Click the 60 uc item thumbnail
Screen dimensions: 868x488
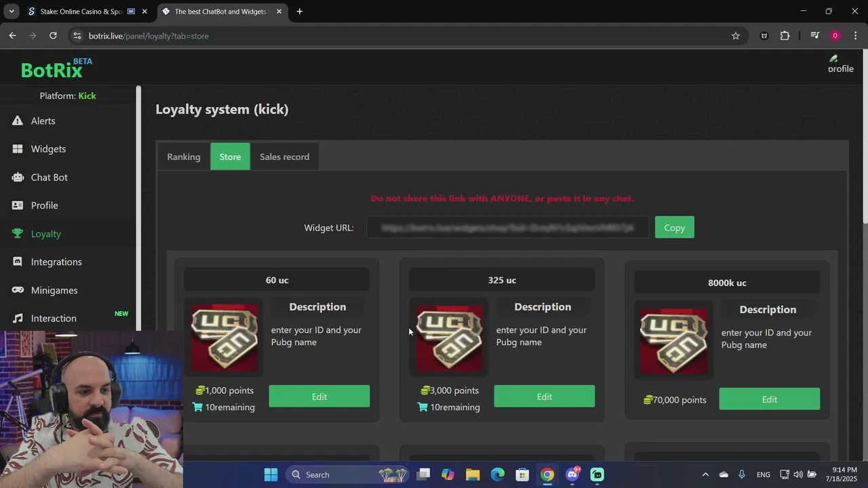[x=224, y=338]
